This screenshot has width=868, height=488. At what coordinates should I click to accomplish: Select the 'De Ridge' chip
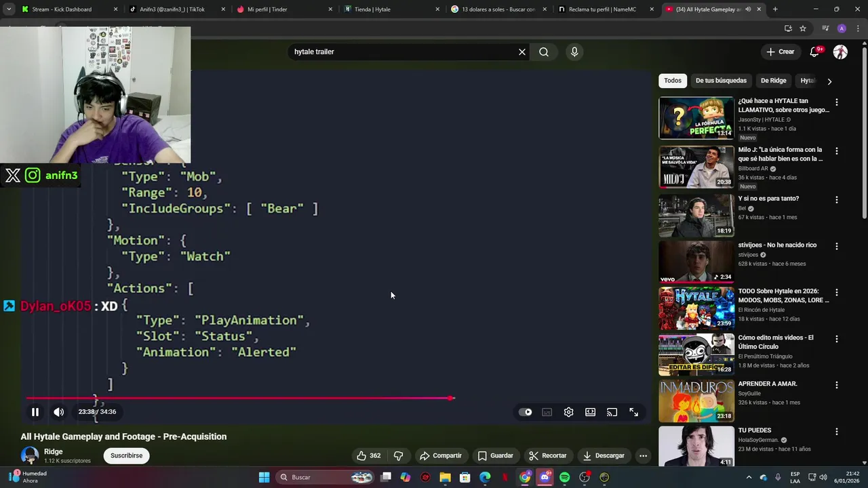point(773,81)
